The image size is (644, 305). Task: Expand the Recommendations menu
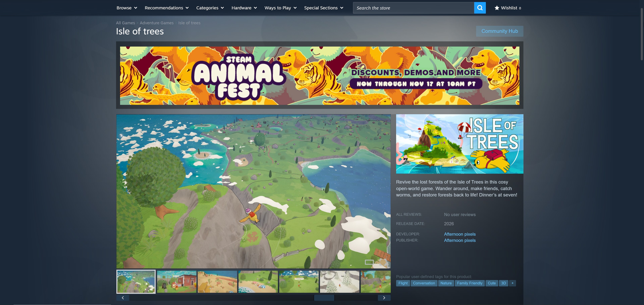(167, 8)
